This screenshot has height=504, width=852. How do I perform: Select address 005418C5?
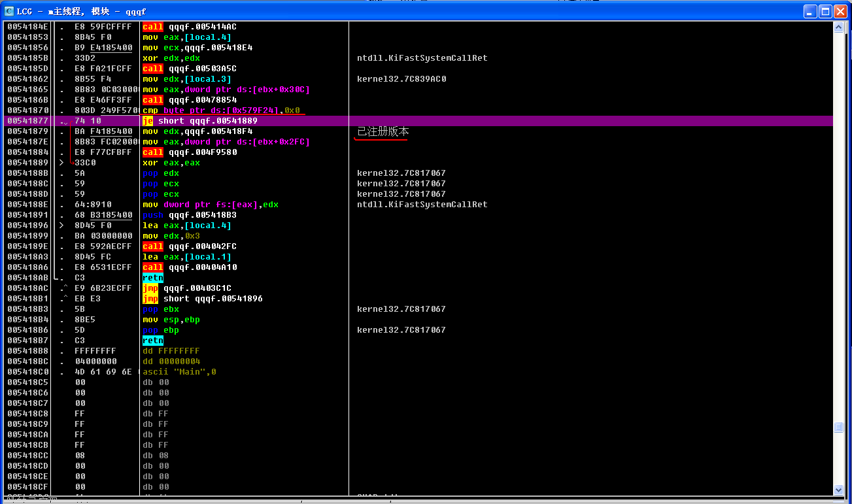click(28, 382)
